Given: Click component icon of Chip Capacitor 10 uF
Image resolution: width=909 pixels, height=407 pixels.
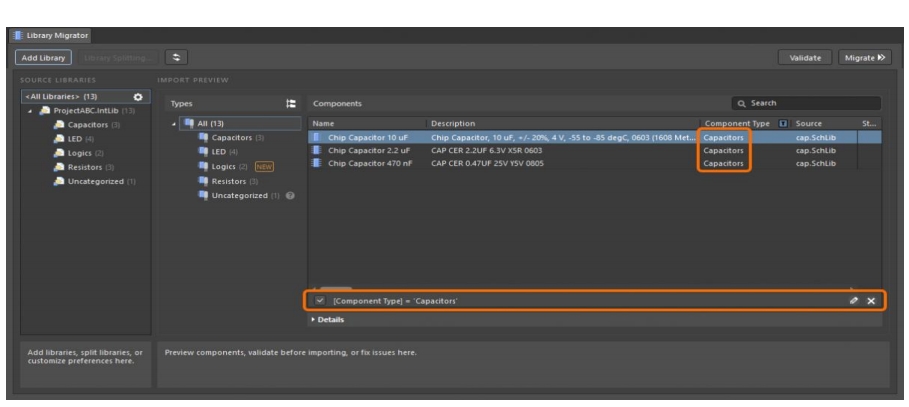Looking at the screenshot, I should click(317, 137).
